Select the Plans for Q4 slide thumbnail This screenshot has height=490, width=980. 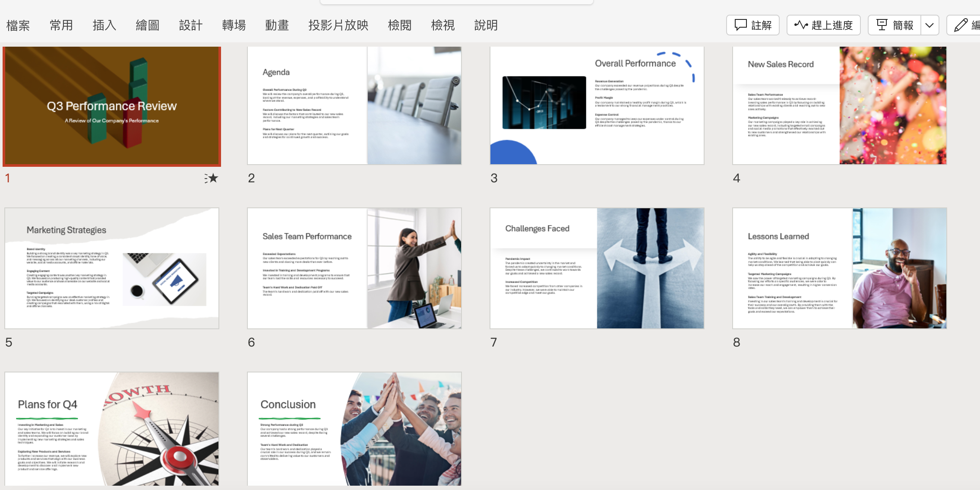point(112,429)
